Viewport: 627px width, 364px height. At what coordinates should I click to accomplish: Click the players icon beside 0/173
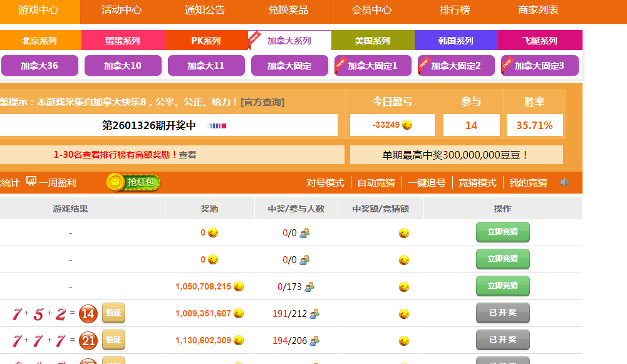point(309,287)
